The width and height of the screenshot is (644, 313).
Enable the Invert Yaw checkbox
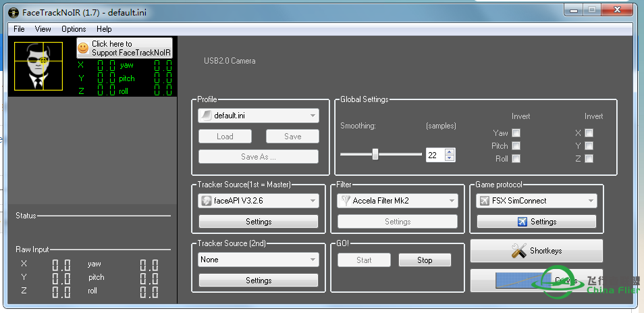coord(516,133)
